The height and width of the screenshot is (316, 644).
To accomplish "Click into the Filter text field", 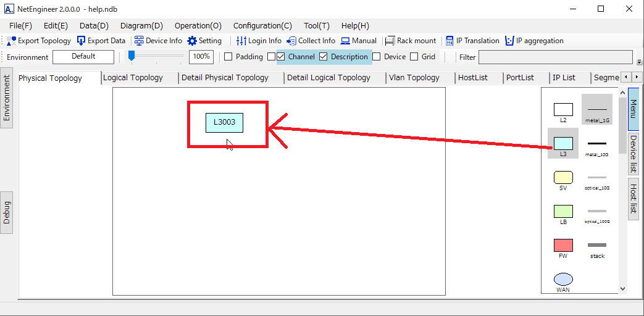I will click(555, 57).
